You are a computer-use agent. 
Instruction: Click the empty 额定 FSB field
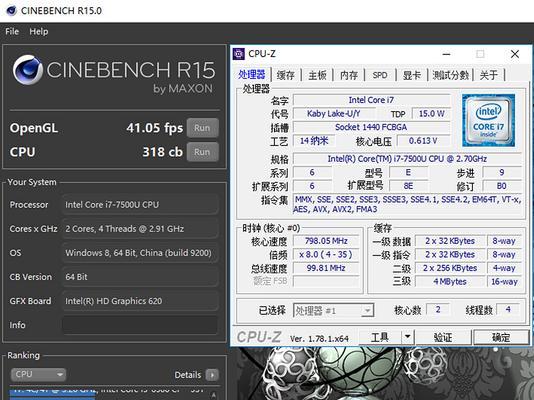coord(326,282)
